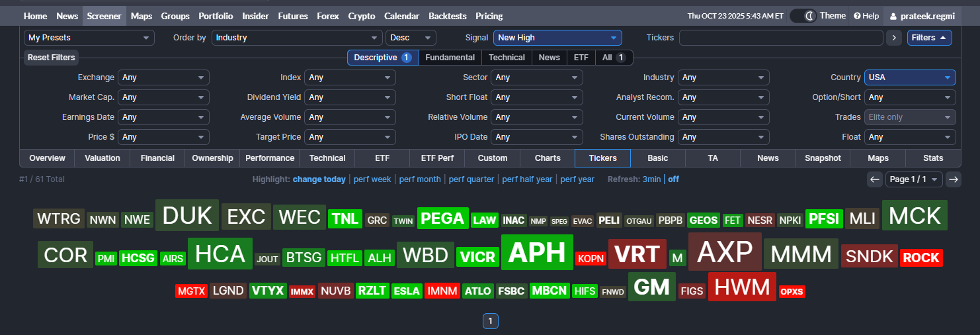Open Country USA filter dropdown
This screenshot has width=980, height=335.
point(910,77)
